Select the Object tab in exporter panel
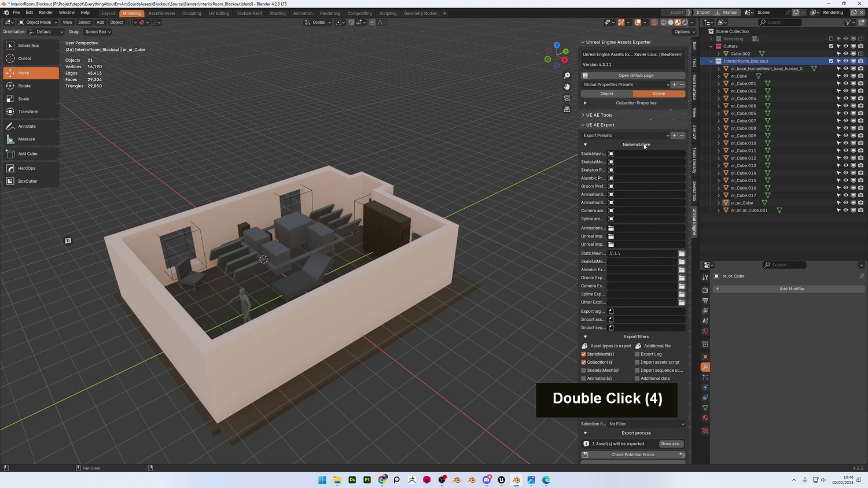The image size is (868, 488). [607, 94]
